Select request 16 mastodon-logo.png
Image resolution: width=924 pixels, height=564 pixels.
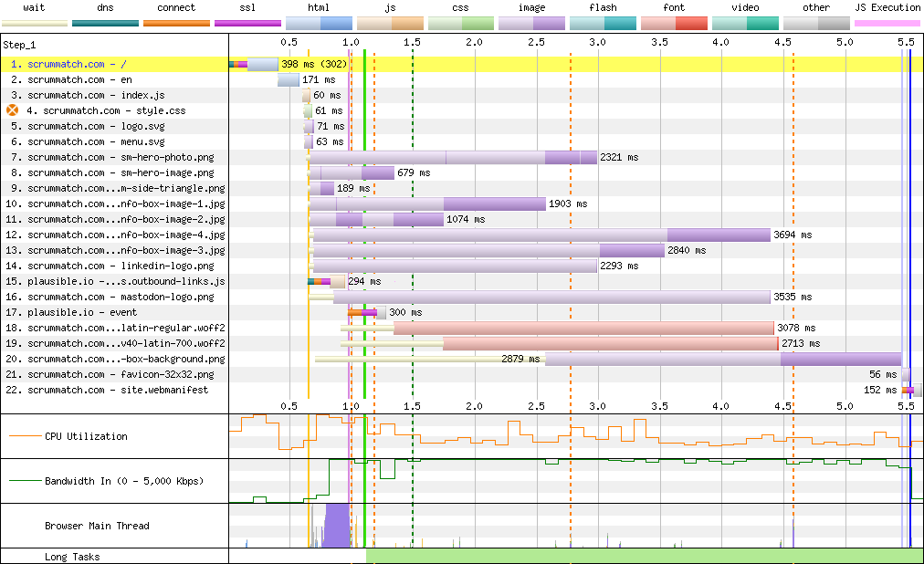[110, 297]
